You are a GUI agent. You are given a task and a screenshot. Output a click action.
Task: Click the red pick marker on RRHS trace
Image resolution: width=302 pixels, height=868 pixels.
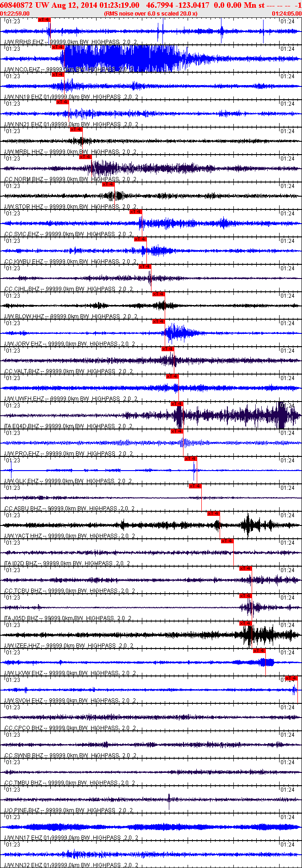[x=44, y=20]
